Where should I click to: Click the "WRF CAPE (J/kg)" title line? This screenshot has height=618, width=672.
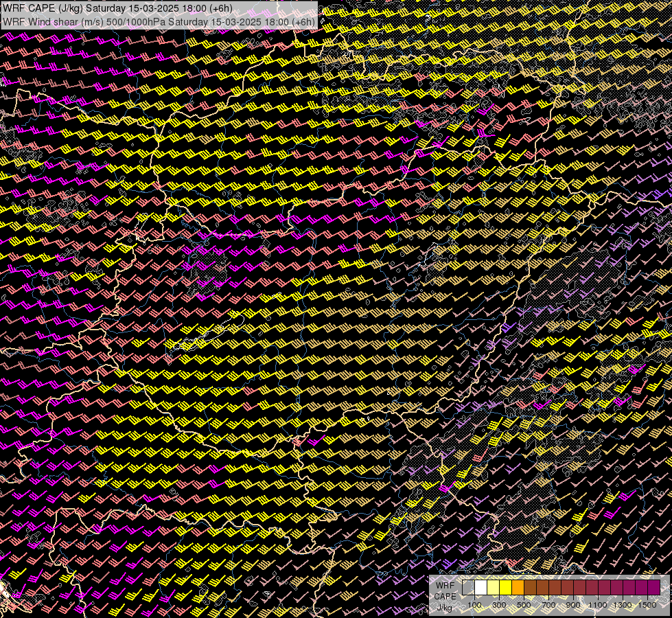118,8
